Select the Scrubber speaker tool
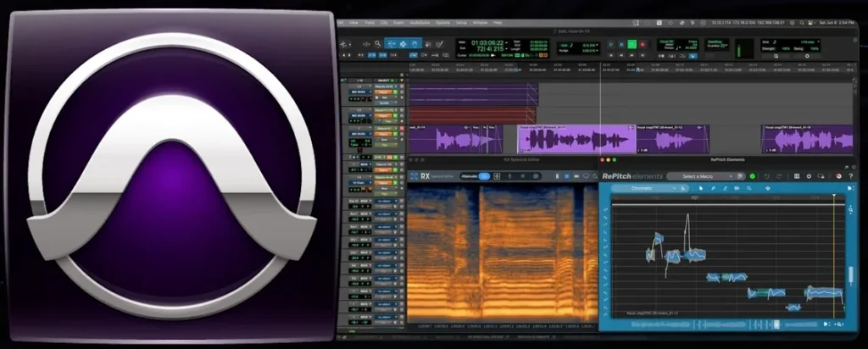This screenshot has height=349, width=868. tap(428, 44)
